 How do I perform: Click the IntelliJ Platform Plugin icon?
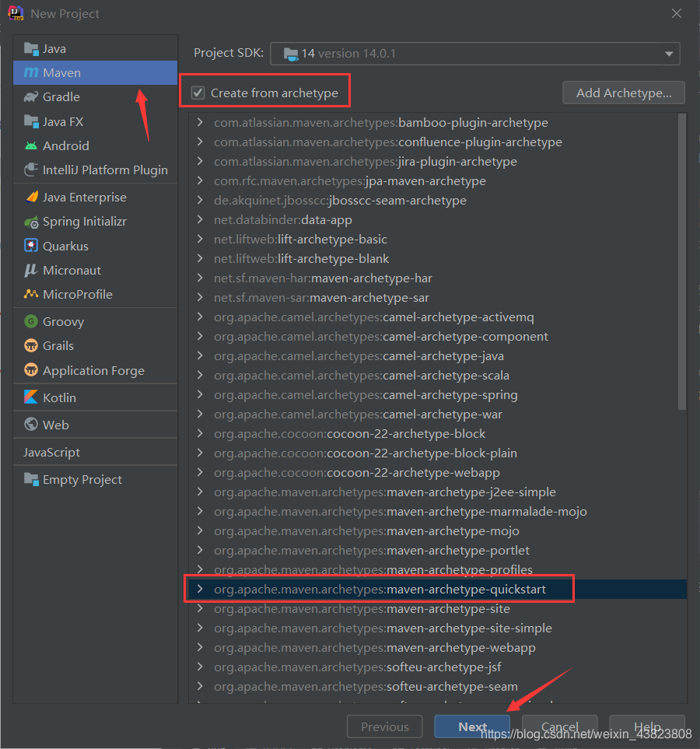coord(31,170)
